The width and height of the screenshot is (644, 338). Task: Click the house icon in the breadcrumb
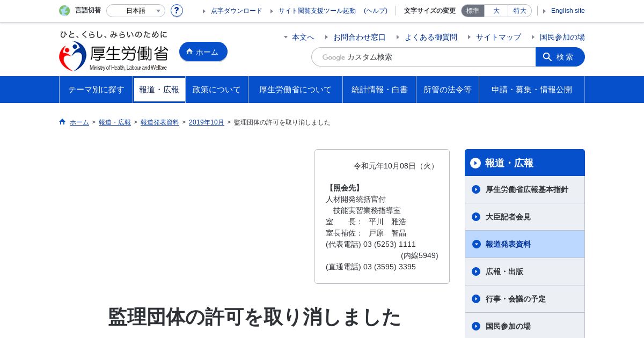tap(62, 122)
